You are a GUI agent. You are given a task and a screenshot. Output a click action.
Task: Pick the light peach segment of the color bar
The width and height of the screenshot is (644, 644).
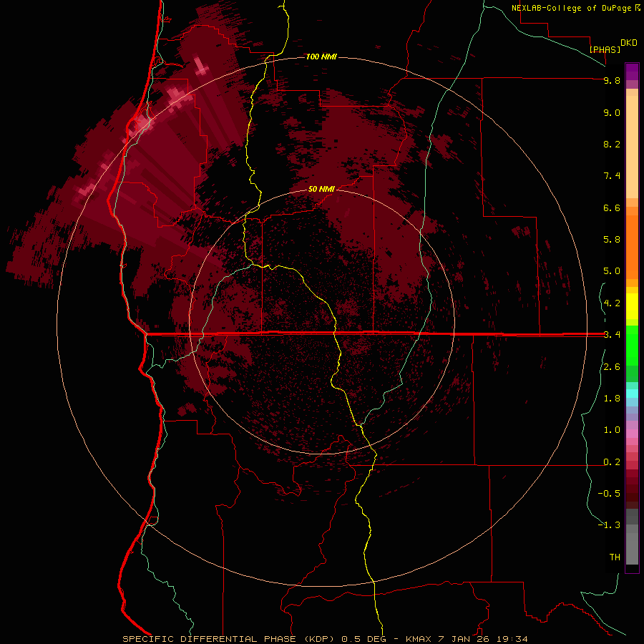[x=632, y=147]
